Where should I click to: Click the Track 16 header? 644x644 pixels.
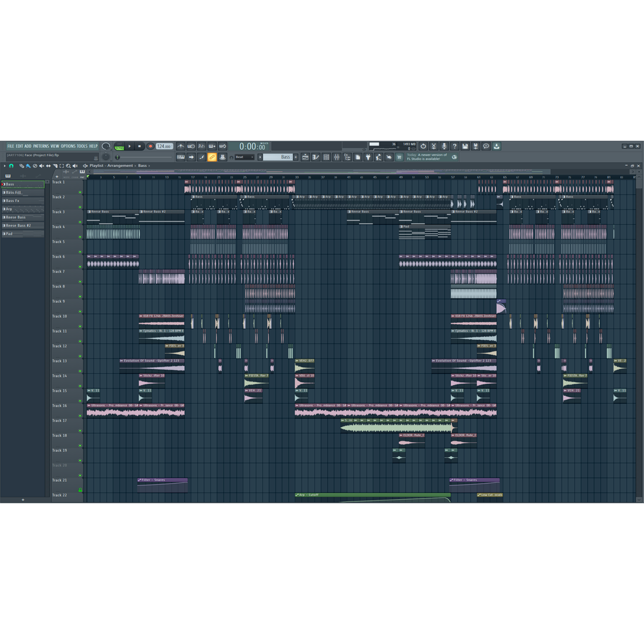[x=67, y=410]
